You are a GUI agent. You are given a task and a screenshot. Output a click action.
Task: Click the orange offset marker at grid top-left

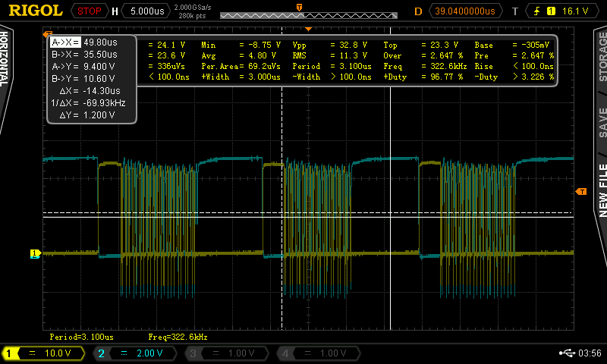[47, 33]
